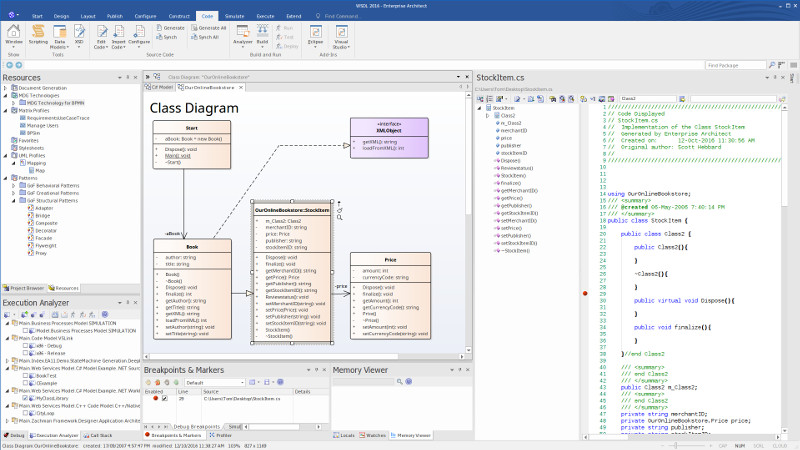
Task: Open the Configure source code icon
Action: [x=139, y=35]
